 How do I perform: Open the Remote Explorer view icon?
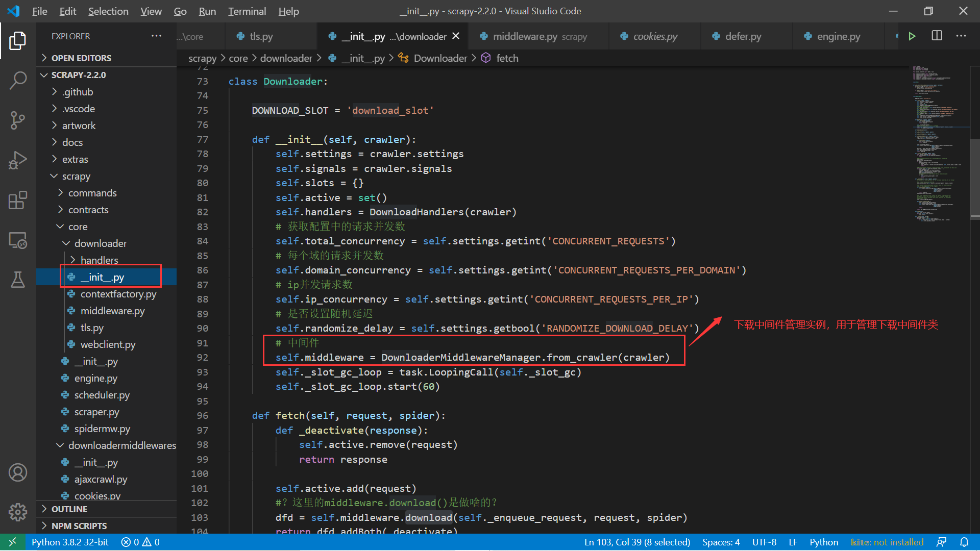pos(18,240)
